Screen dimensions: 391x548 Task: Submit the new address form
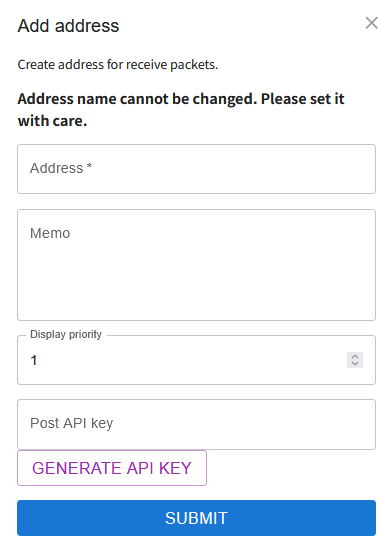[x=196, y=518]
